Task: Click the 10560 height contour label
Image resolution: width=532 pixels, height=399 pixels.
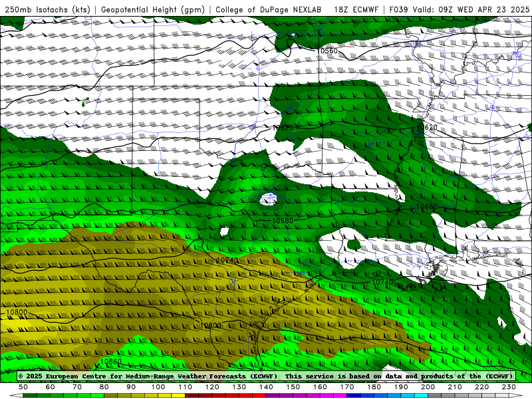Action: [x=327, y=51]
